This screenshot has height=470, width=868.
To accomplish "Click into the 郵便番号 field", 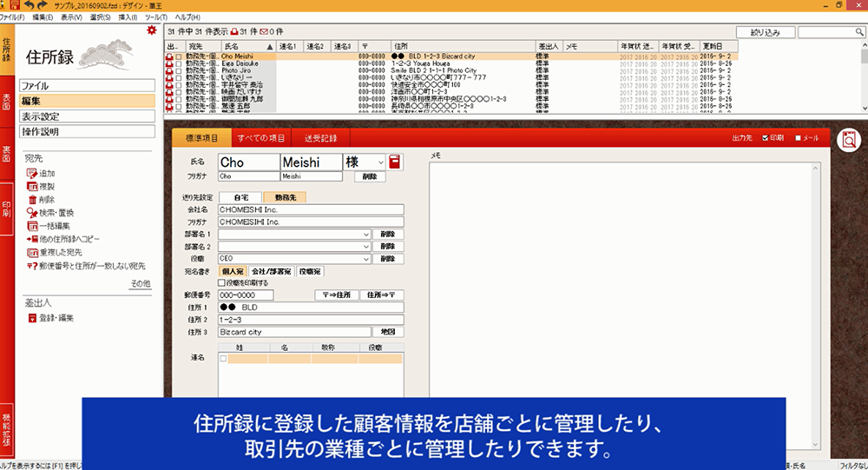I will coord(246,295).
